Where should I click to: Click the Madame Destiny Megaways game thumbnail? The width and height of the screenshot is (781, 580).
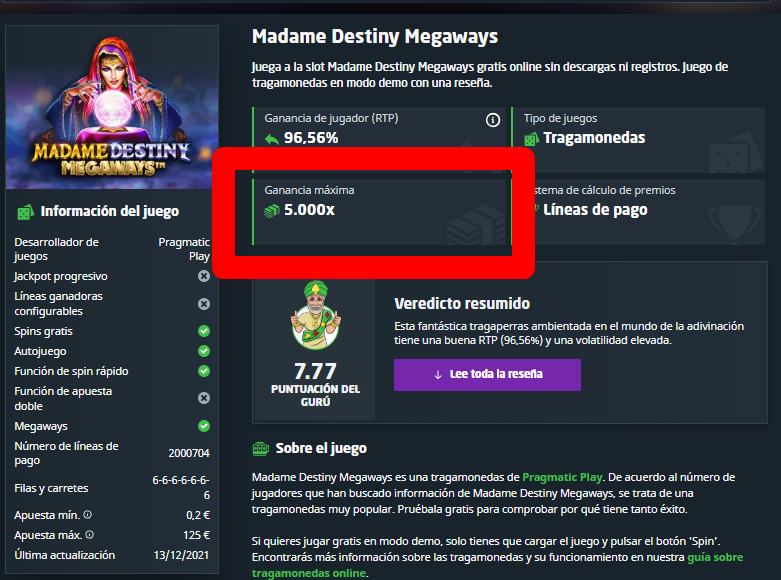[112, 108]
